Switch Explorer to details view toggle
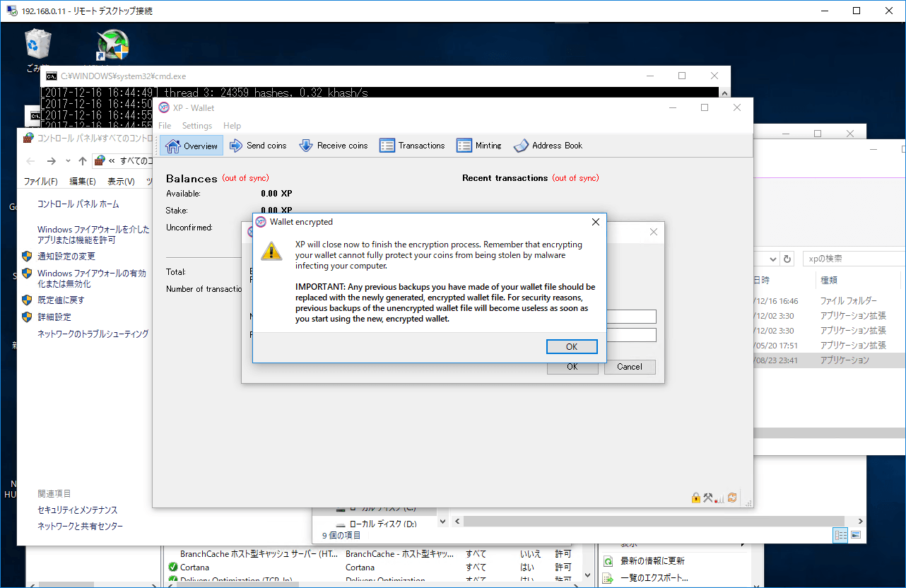The image size is (906, 588). (840, 535)
